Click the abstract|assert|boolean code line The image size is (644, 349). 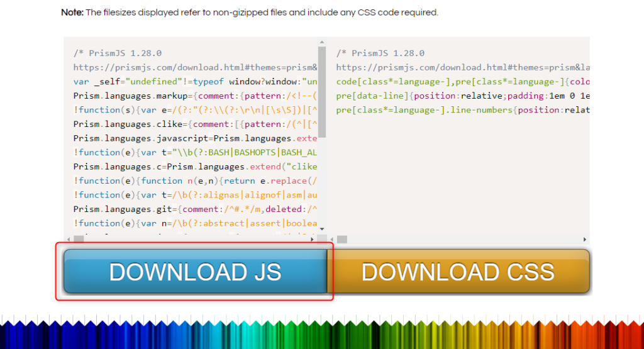click(196, 223)
